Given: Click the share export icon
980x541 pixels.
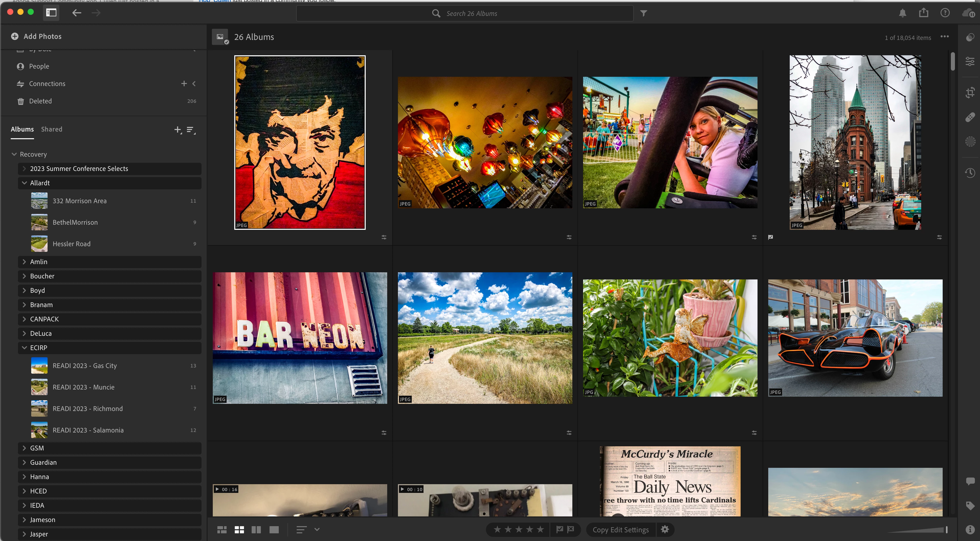Looking at the screenshot, I should (x=924, y=13).
